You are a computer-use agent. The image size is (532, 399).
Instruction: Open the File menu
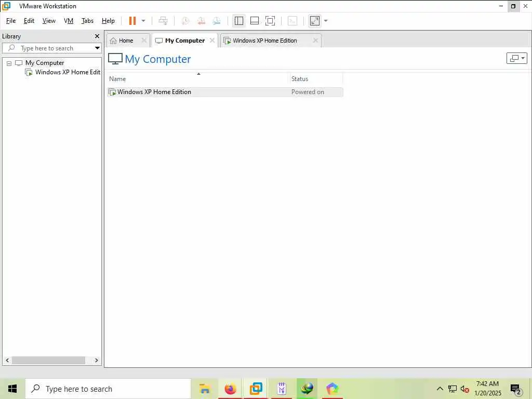pyautogui.click(x=11, y=21)
